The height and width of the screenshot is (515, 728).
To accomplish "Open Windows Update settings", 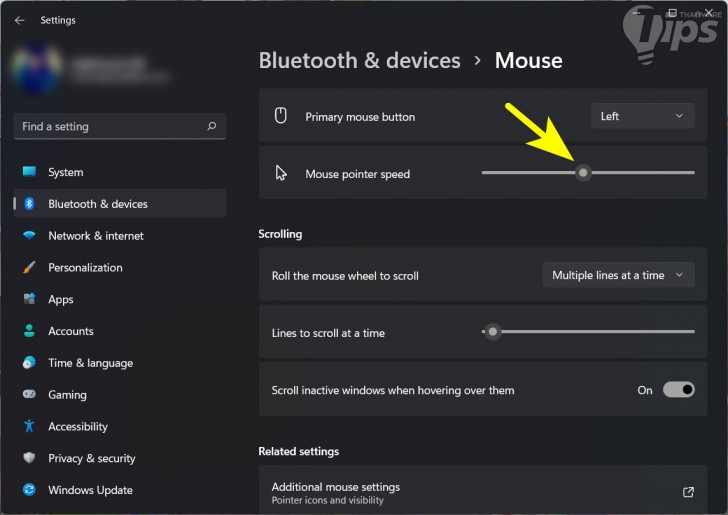I will coord(120,489).
